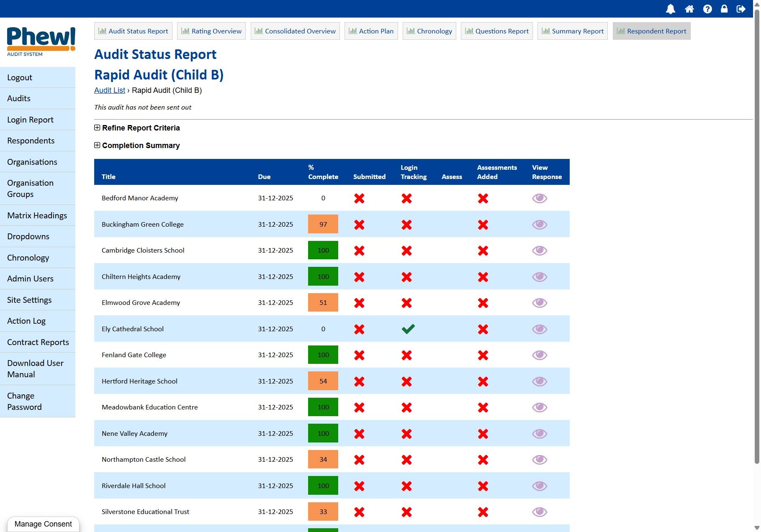This screenshot has height=532, width=761.
Task: Click Ely Cathedral School login tracking checkmark
Action: tap(408, 329)
